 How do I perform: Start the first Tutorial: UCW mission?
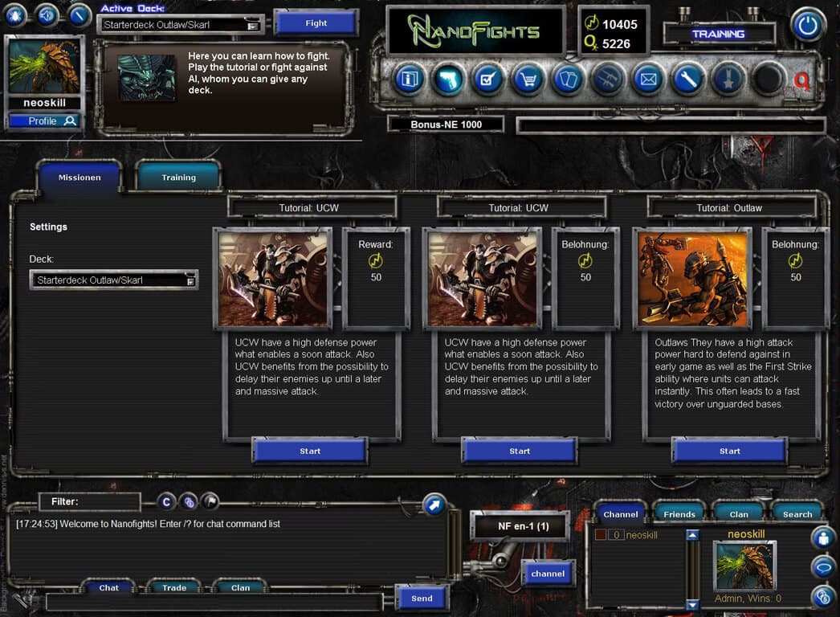[x=310, y=452]
